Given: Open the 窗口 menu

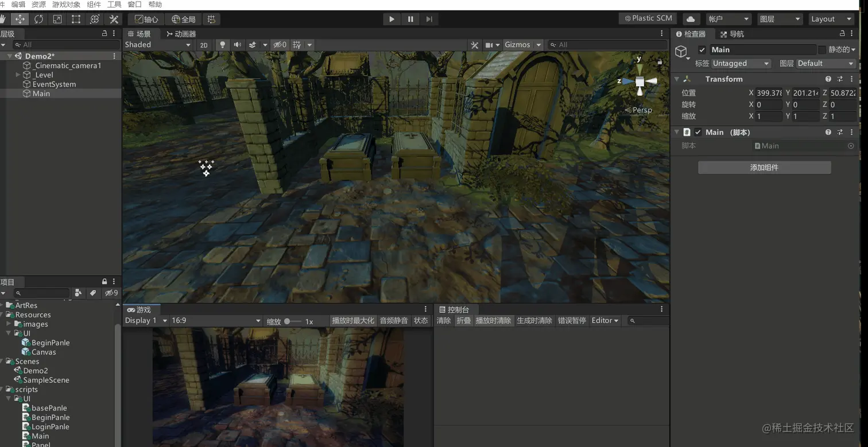Looking at the screenshot, I should (134, 5).
